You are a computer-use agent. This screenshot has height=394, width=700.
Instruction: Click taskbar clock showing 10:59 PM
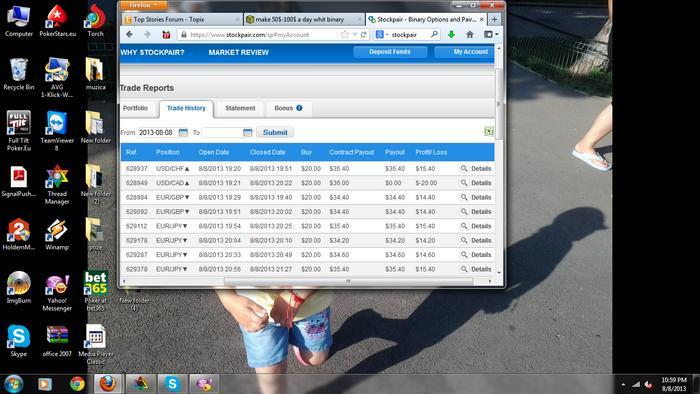[x=674, y=384]
